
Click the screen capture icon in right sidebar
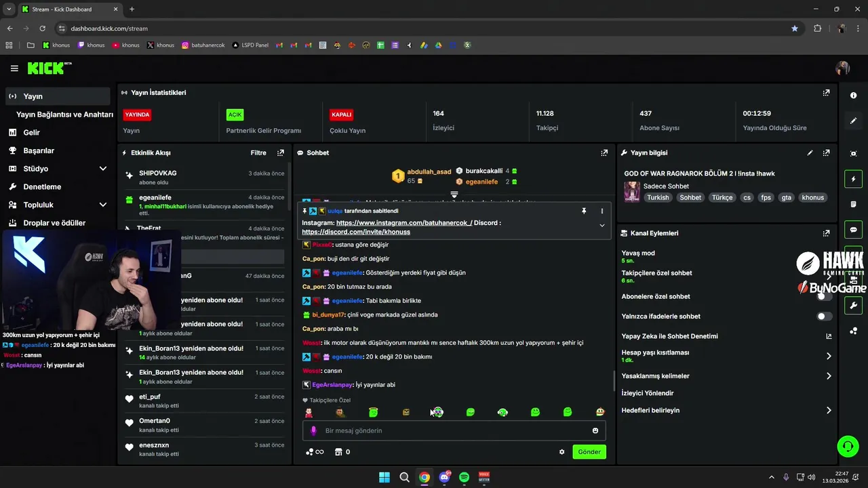tap(854, 154)
